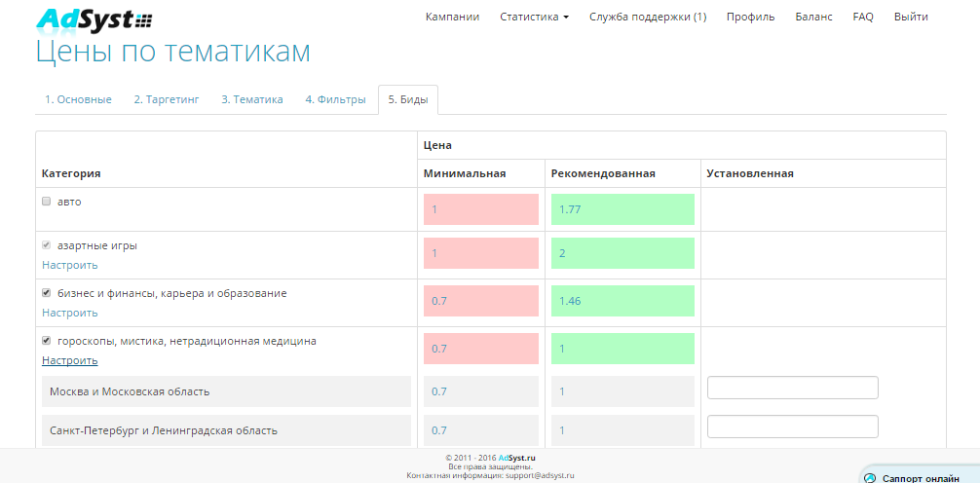Click the авто recommended price 1.77
This screenshot has height=483, width=980.
point(622,209)
